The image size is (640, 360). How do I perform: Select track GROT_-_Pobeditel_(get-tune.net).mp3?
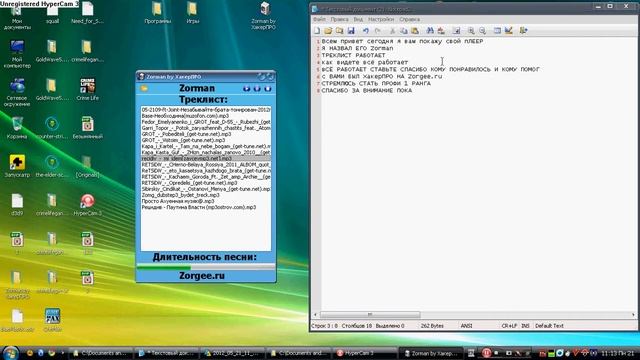206,134
